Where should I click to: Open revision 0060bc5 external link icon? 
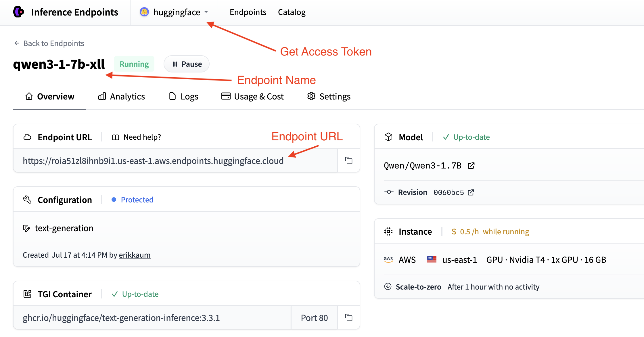point(471,192)
